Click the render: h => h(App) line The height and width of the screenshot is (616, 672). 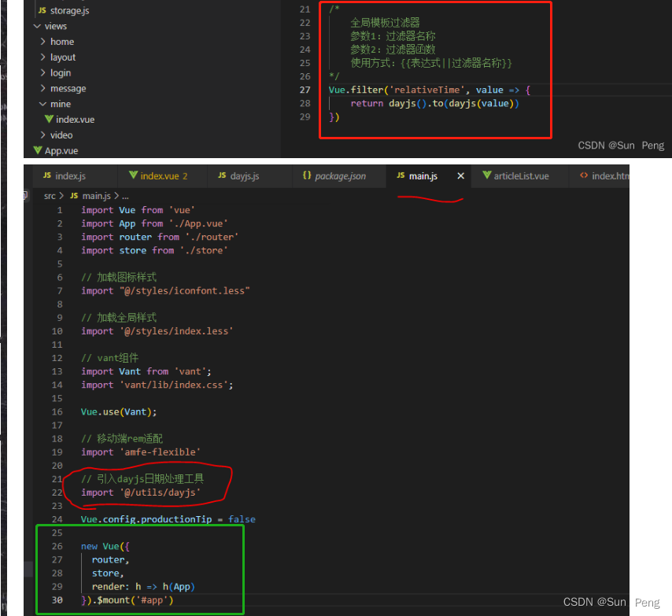[143, 587]
